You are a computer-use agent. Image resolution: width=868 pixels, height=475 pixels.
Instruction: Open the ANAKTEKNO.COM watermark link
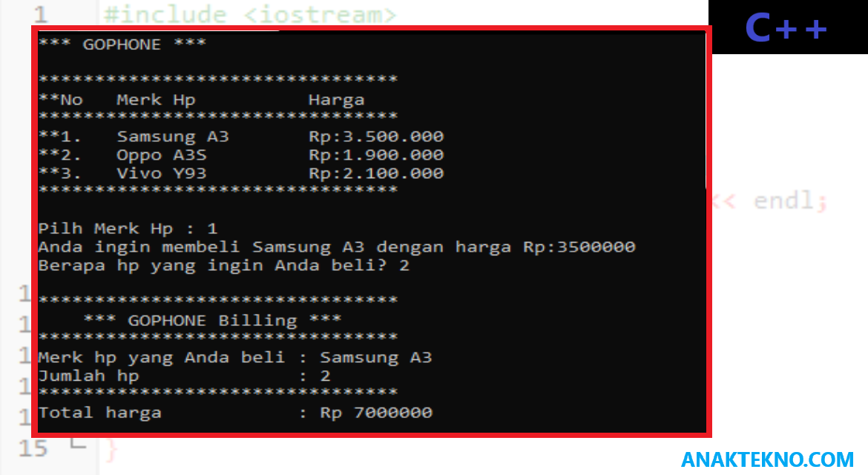(x=767, y=459)
